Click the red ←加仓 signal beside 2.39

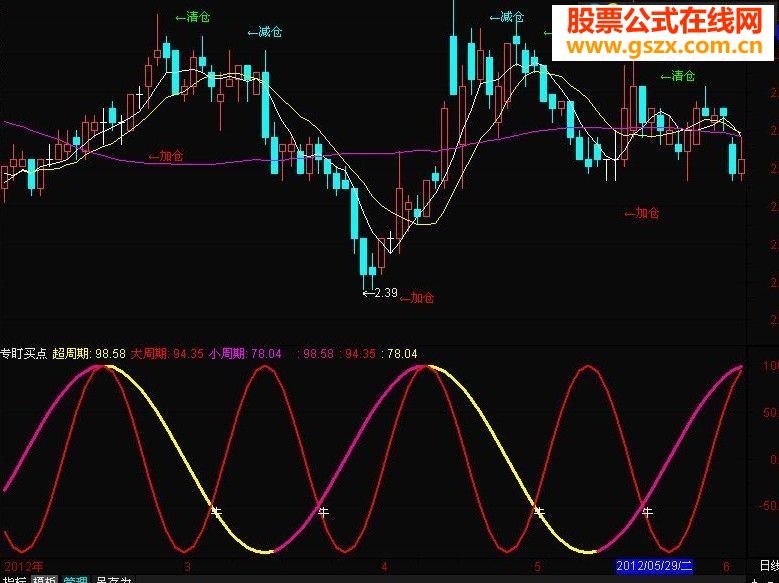pyautogui.click(x=417, y=298)
